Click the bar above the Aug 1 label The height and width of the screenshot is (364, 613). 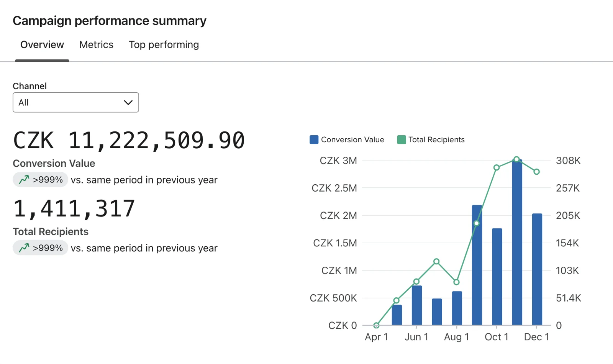tap(457, 308)
